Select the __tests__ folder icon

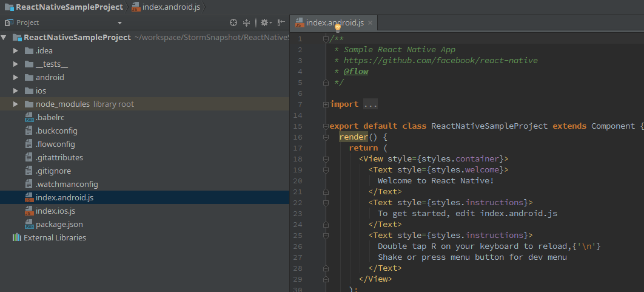click(x=29, y=64)
